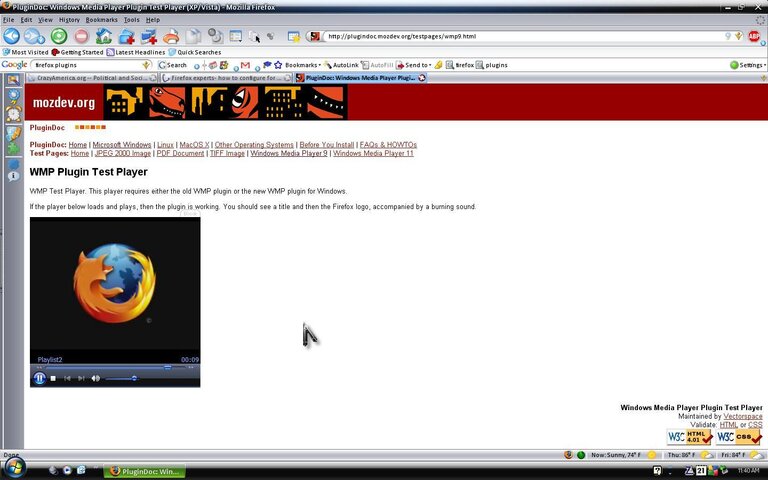Click the Windows Start orb
The height and width of the screenshot is (480, 768).
[x=15, y=469]
